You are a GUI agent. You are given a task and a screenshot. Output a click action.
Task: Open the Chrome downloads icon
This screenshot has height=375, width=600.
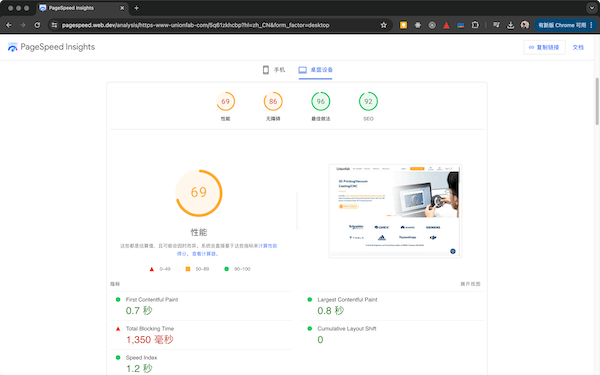tap(510, 25)
